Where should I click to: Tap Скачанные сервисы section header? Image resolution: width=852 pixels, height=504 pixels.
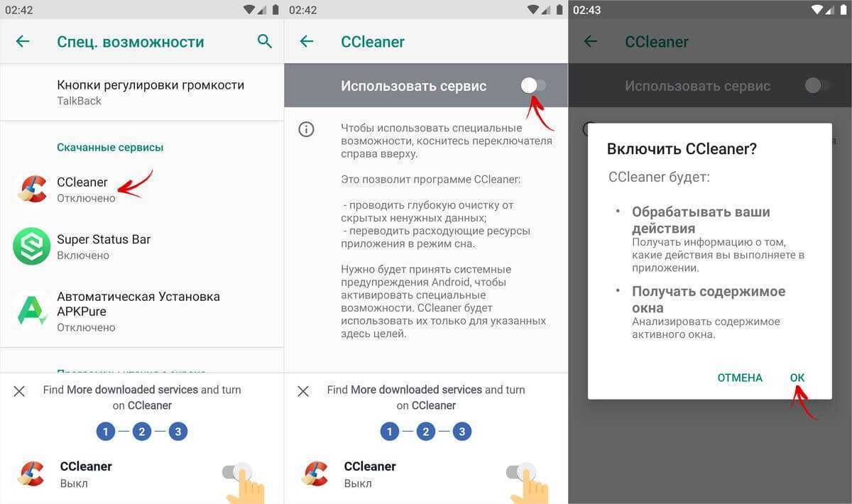click(110, 148)
